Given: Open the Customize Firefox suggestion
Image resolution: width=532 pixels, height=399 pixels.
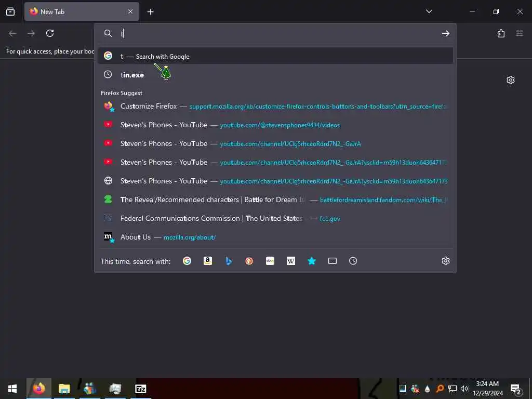Looking at the screenshot, I should pyautogui.click(x=275, y=106).
